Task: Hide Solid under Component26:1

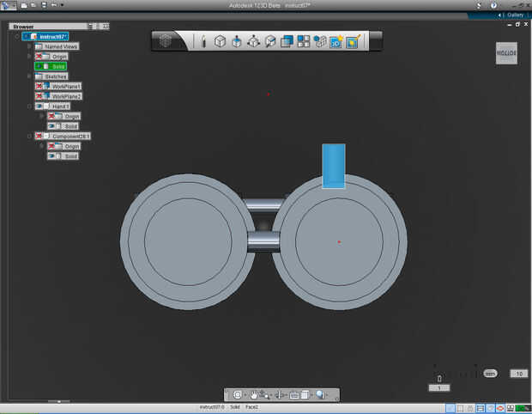Action: click(51, 155)
